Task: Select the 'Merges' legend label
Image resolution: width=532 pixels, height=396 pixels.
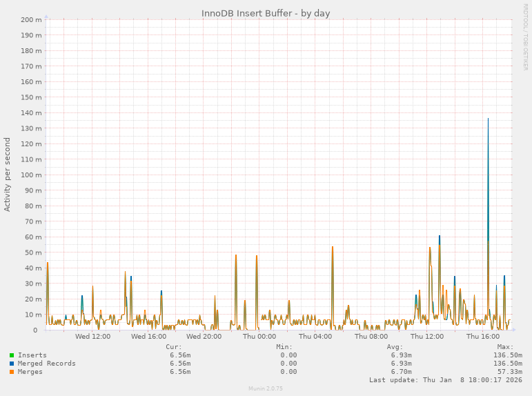Action: 30,372
